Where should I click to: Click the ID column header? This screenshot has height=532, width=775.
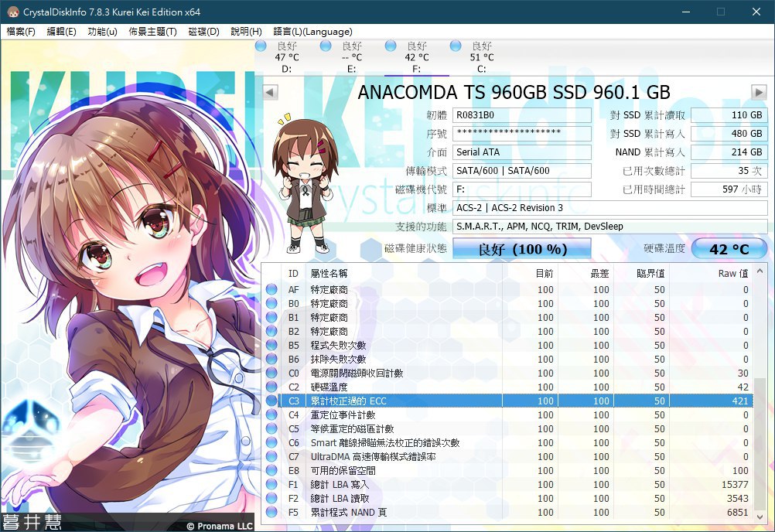[294, 274]
